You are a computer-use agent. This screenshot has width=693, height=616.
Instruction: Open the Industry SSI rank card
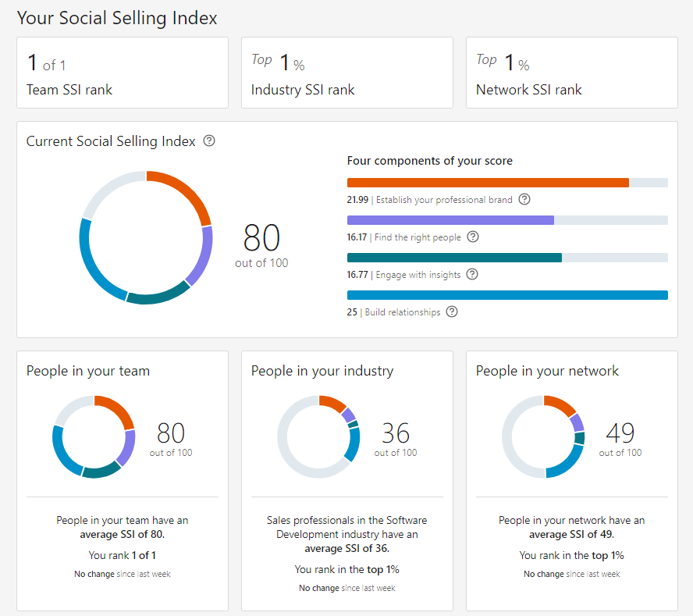tap(346, 72)
